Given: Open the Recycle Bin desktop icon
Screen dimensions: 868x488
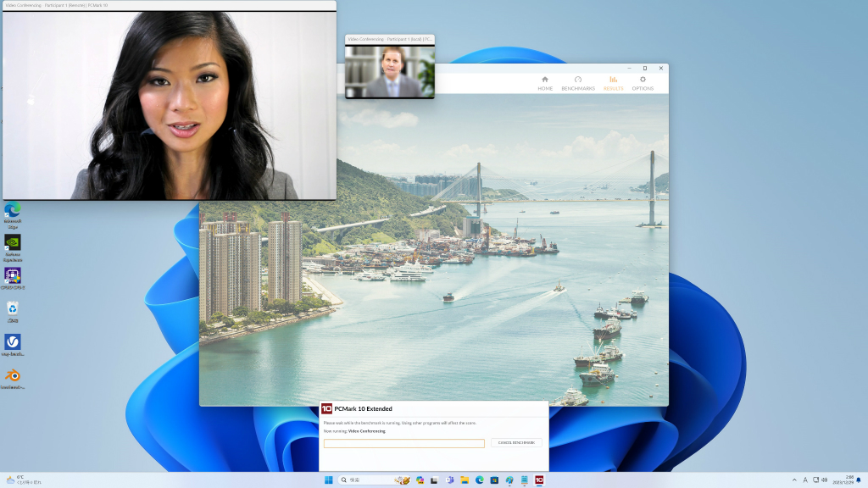Looking at the screenshot, I should pos(13,312).
